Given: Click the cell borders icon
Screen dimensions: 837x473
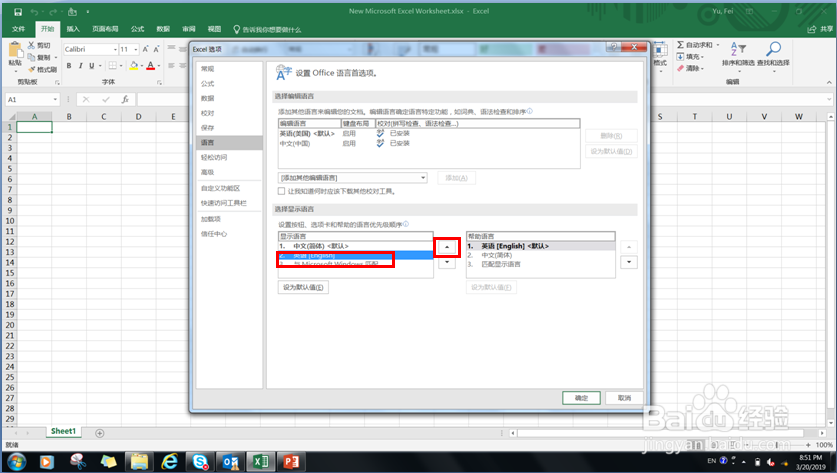Looking at the screenshot, I should coord(112,66).
